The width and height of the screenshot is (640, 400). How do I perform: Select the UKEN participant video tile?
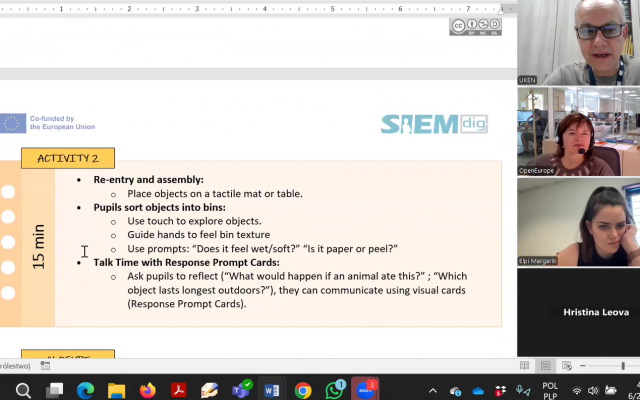point(578,43)
